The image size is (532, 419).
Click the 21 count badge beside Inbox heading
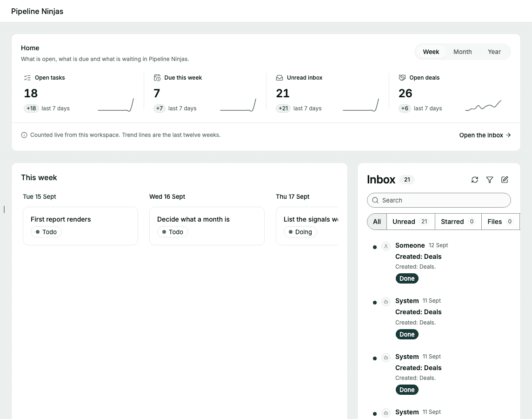tap(407, 180)
